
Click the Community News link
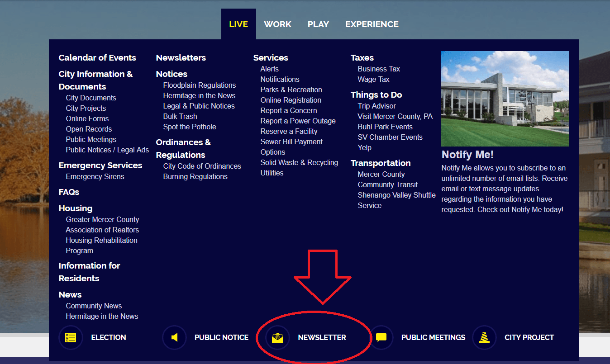pyautogui.click(x=94, y=306)
